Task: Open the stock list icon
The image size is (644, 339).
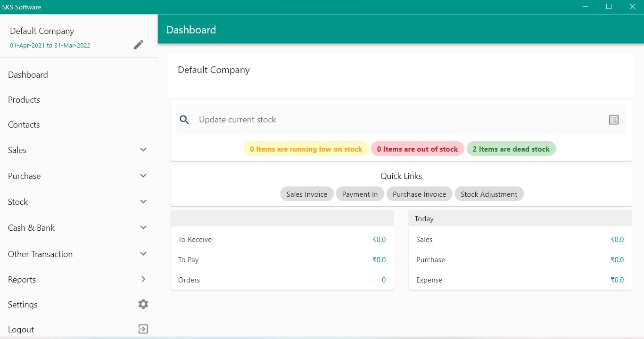Action: tap(613, 120)
